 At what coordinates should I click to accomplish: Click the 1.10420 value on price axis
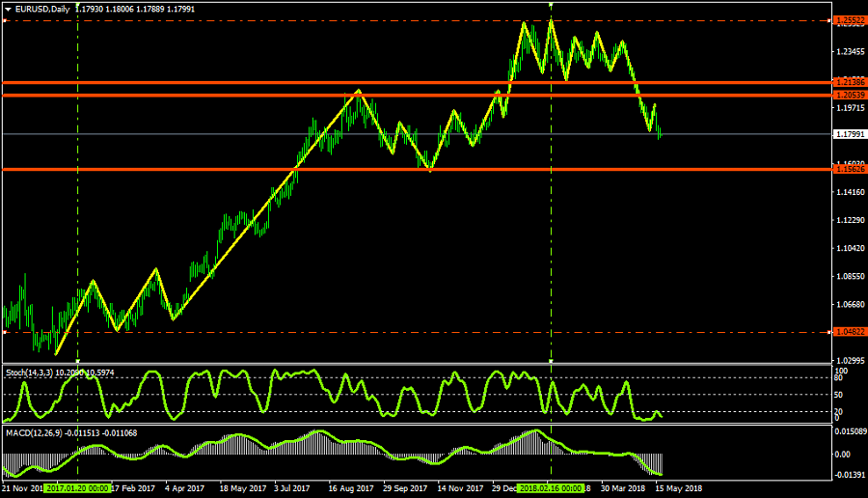pyautogui.click(x=851, y=248)
